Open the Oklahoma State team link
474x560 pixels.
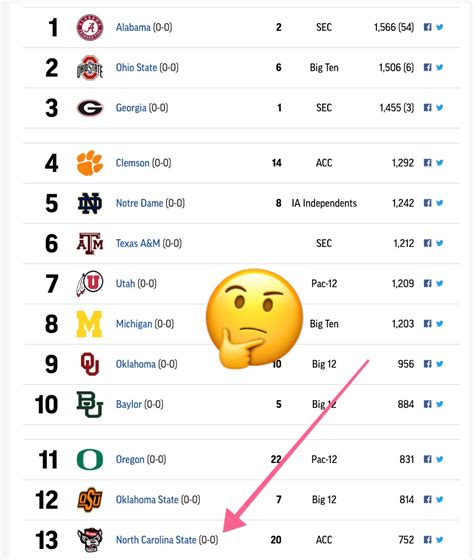(x=147, y=500)
